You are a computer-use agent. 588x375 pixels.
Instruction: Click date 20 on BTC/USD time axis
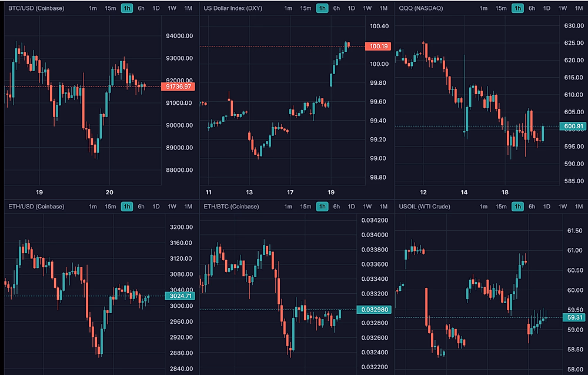(109, 193)
